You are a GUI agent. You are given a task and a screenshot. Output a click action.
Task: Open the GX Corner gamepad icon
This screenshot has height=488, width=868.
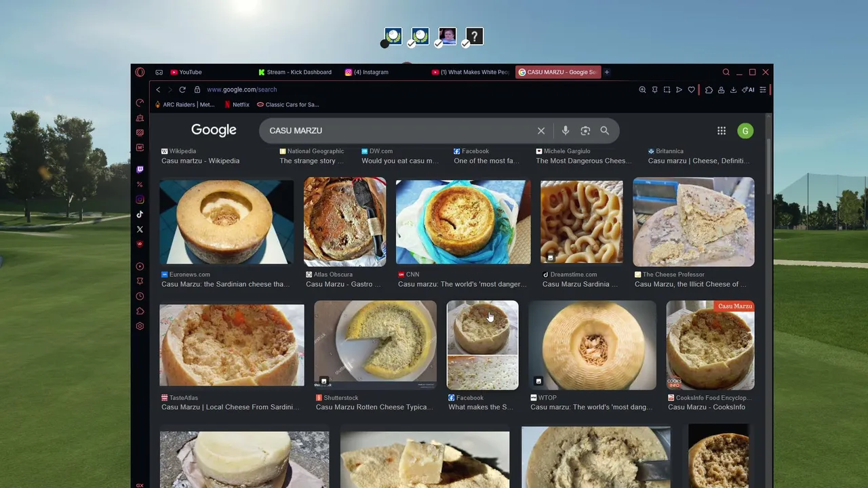pos(159,72)
